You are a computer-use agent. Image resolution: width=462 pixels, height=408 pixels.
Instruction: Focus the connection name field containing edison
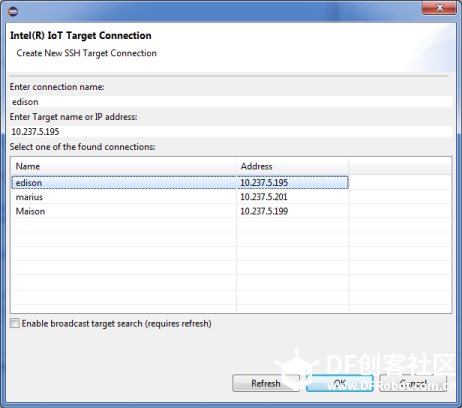point(231,102)
